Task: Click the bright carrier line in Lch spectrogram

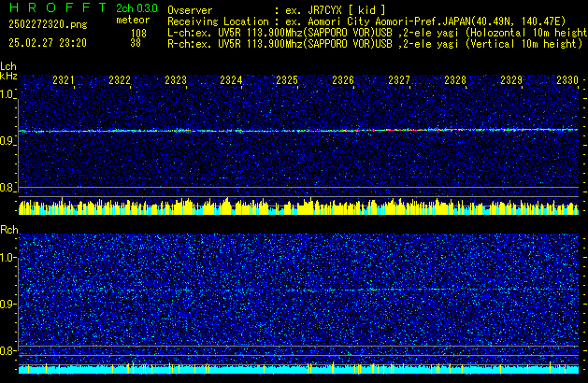Action: 298,131
